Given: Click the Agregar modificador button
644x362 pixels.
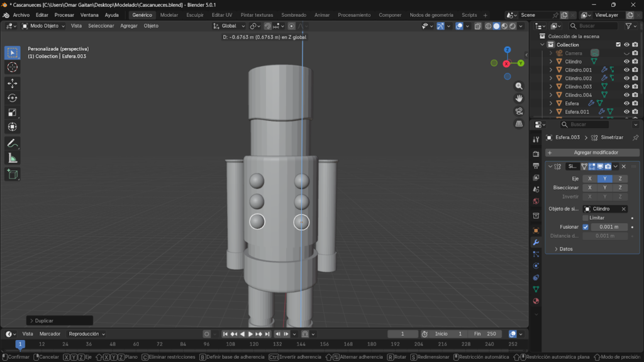Looking at the screenshot, I should [592, 152].
